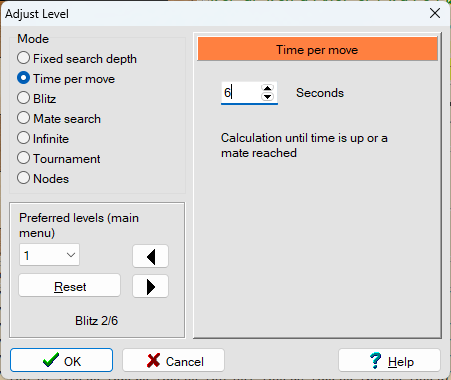Viewport: 451px width, 380px height.
Task: Close the Adjust Level window
Action: pos(435,13)
